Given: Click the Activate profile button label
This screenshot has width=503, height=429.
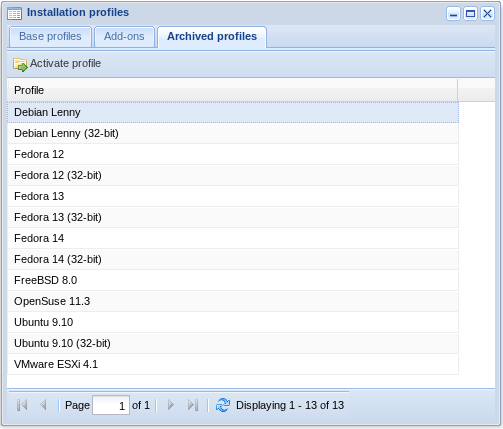Looking at the screenshot, I should pos(65,63).
